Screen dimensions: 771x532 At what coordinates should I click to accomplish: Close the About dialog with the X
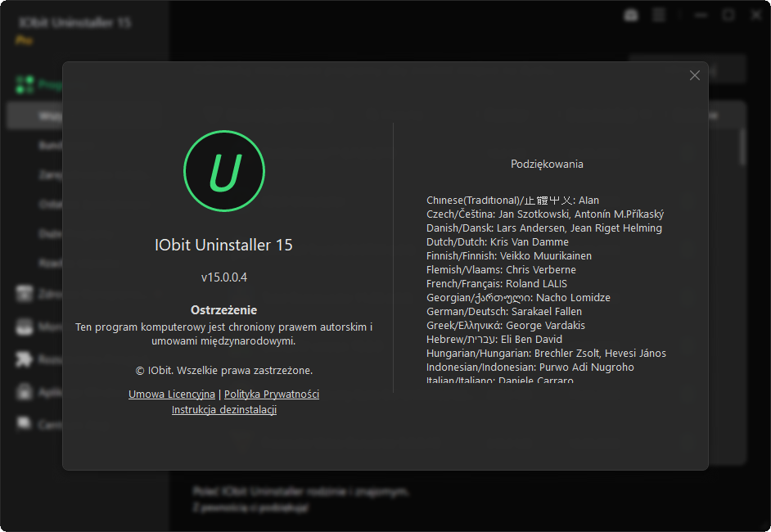(694, 75)
